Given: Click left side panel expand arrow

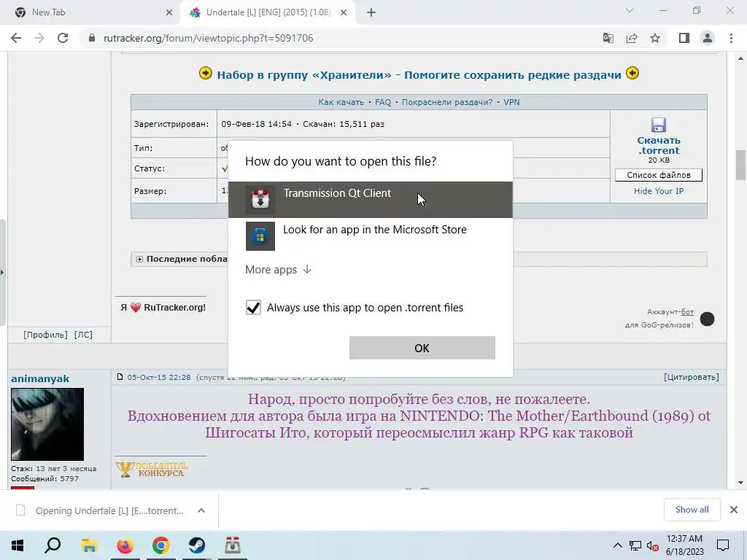Looking at the screenshot, I should pos(2,273).
